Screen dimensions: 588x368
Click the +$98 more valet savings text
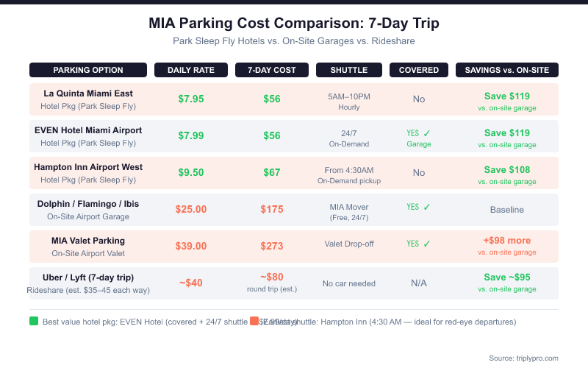[x=507, y=241]
